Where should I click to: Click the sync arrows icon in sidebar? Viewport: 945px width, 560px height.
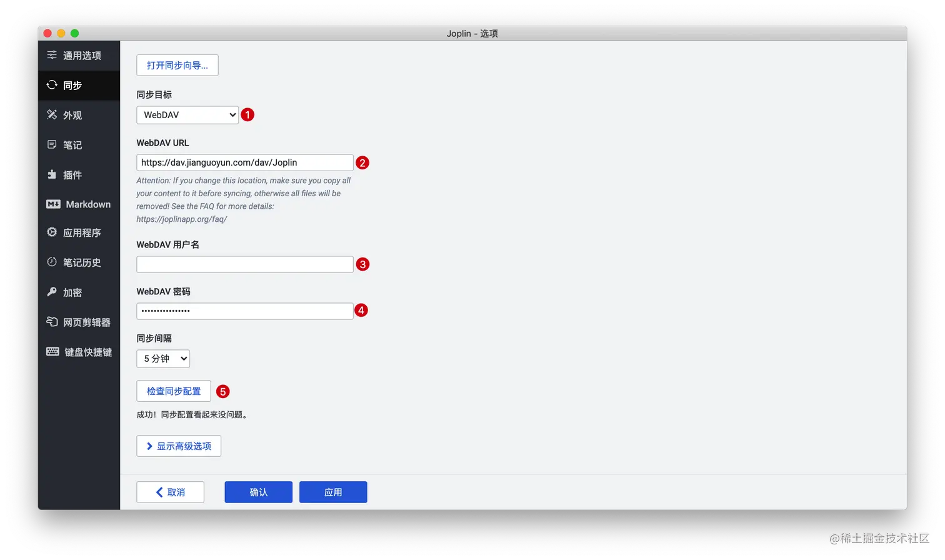click(52, 84)
